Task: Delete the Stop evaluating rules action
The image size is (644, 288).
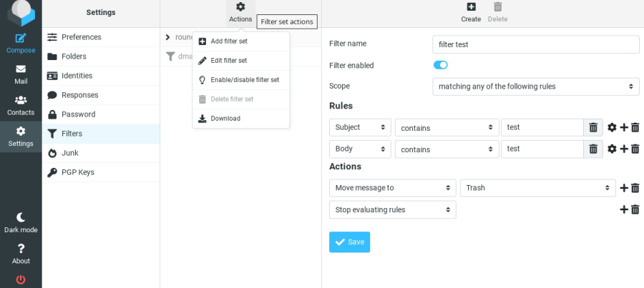Action: click(635, 209)
